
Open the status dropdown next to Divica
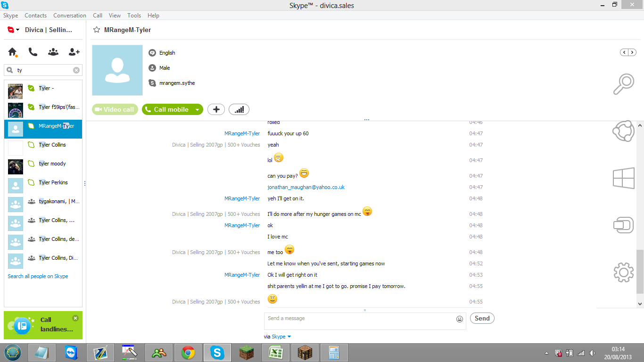pos(17,30)
